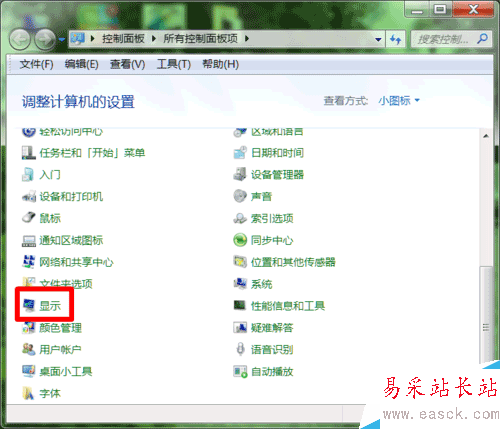Click the Taskbar and Start Menu icon

29,153
